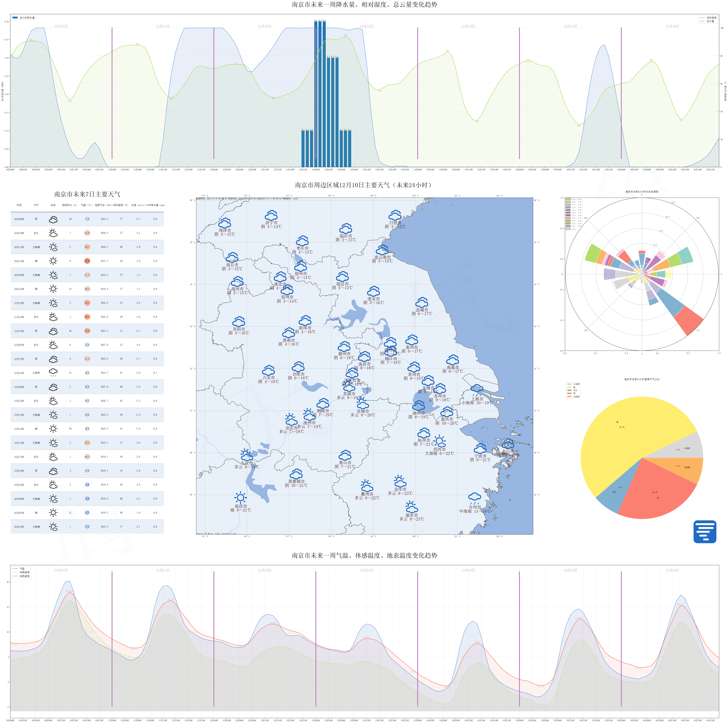This screenshot has width=728, height=723.
Task: Click the partly cloudy icon above 九江市
Action: point(246,455)
